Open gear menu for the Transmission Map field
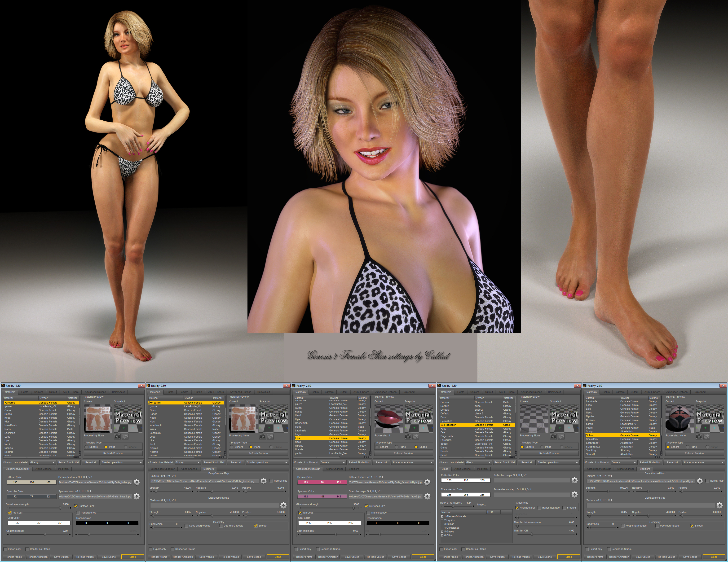This screenshot has height=562, width=728. [574, 494]
